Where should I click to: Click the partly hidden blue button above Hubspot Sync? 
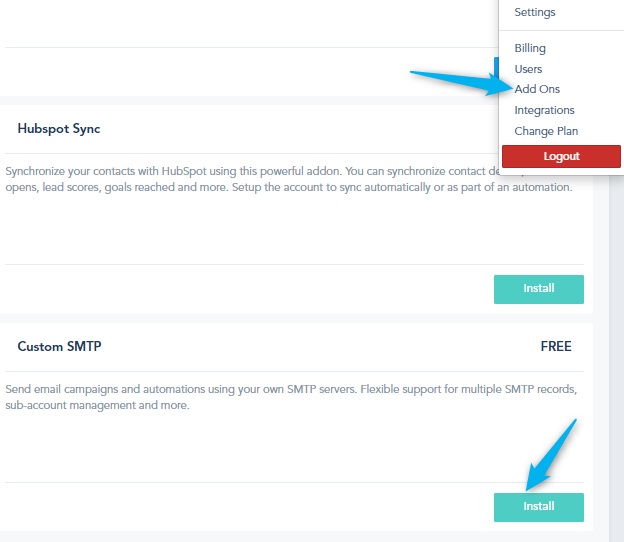495,70
